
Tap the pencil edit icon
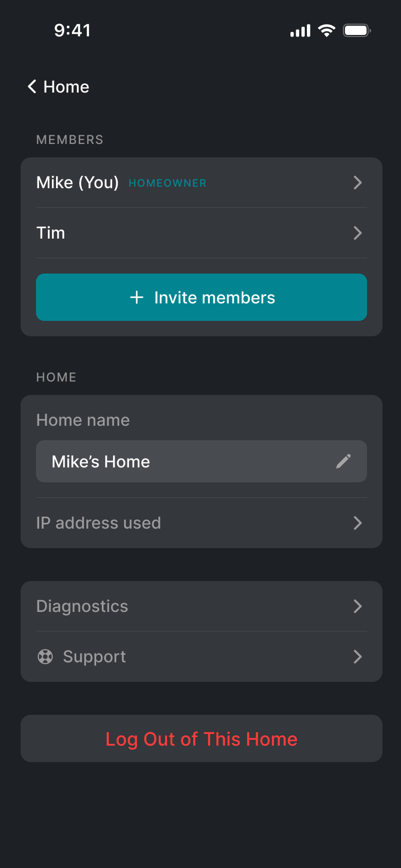coord(343,461)
